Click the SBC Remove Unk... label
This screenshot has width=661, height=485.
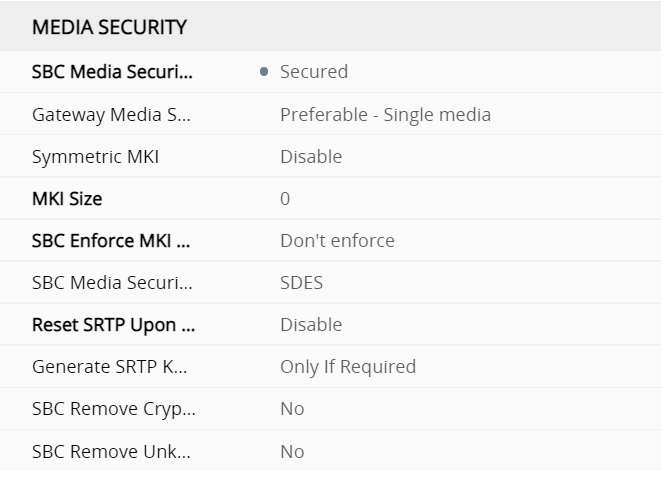(113, 452)
